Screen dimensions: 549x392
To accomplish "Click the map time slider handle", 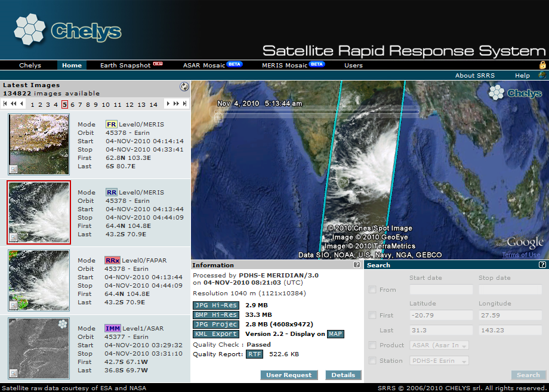I will pos(219,118).
